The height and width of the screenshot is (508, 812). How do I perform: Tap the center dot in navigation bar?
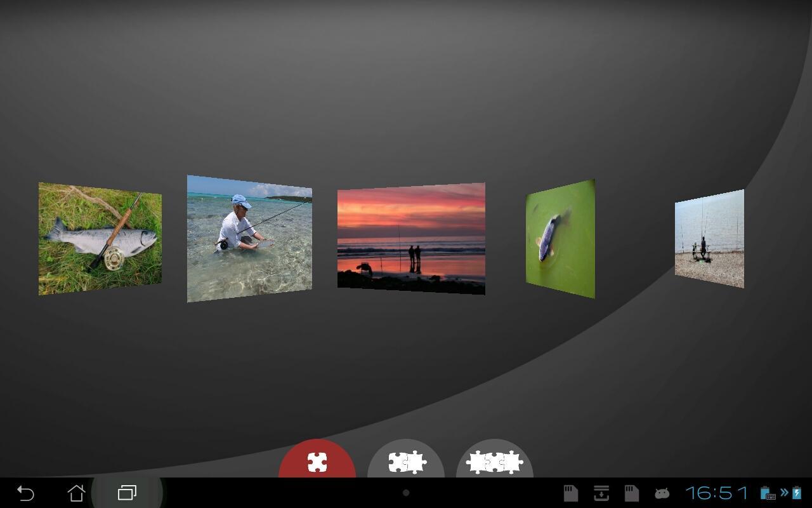[x=406, y=493]
